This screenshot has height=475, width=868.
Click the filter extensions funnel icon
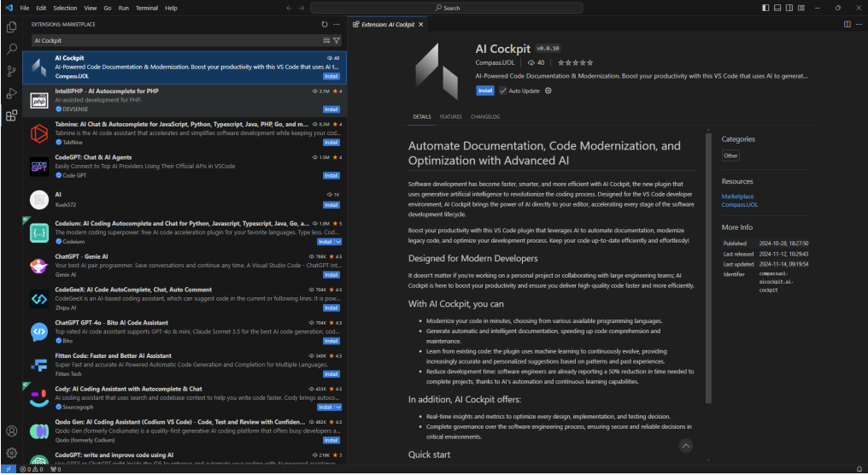point(337,40)
